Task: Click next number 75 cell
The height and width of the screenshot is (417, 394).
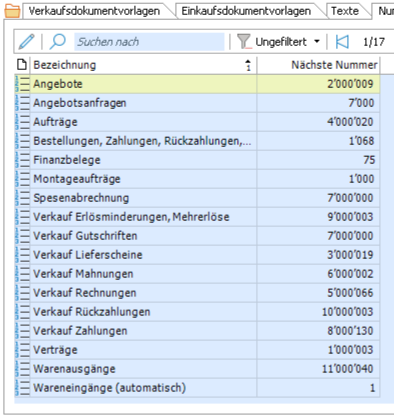Action: (x=318, y=160)
